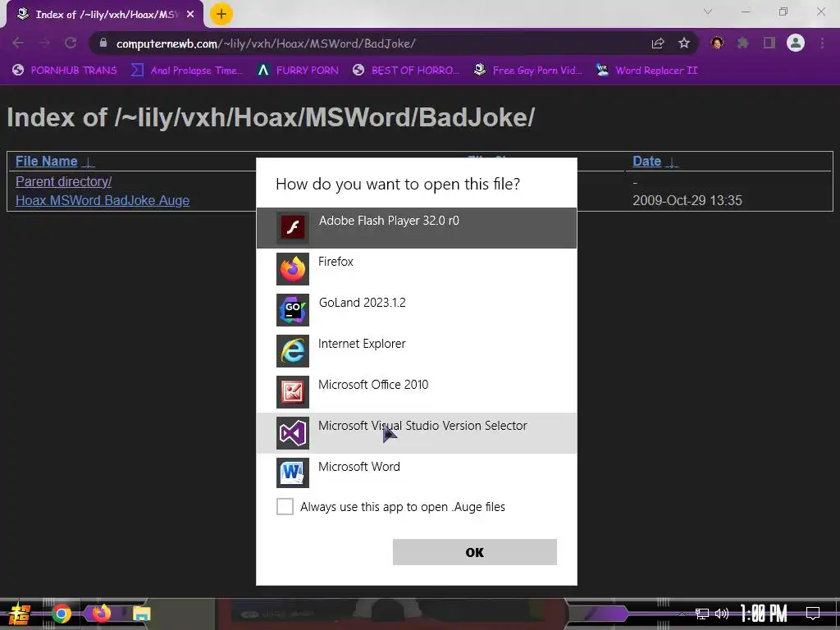Go back with the browser back arrow
The height and width of the screenshot is (630, 840).
pyautogui.click(x=18, y=43)
